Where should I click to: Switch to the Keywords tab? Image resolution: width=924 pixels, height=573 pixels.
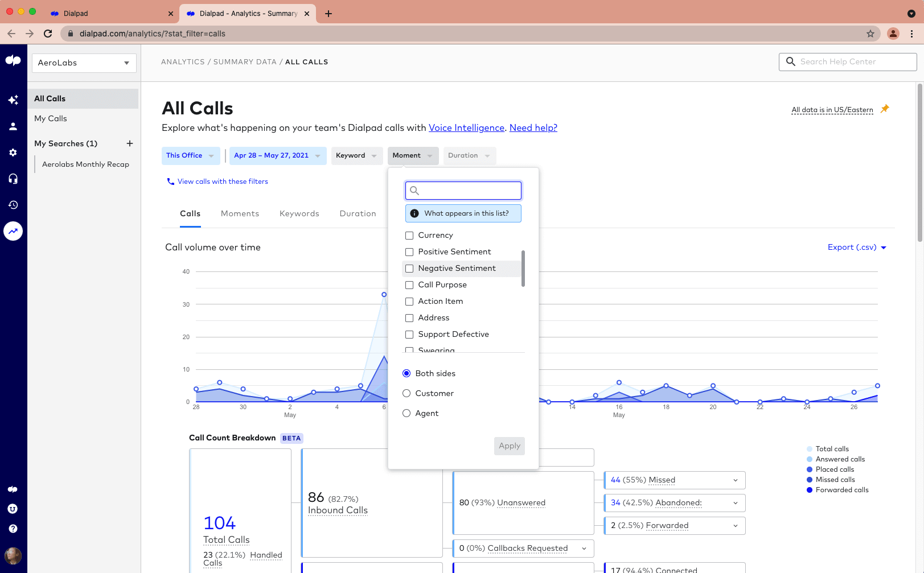pos(299,214)
